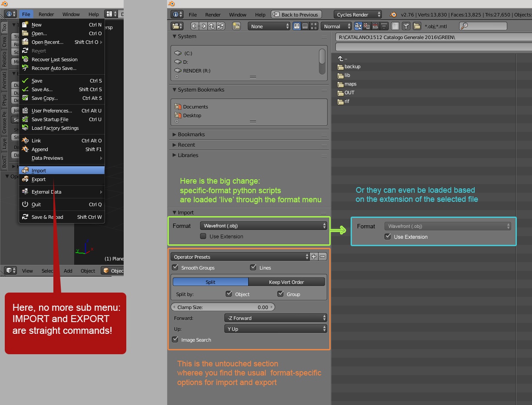The height and width of the screenshot is (405, 532).
Task: Sort files alphabetically
Action: coord(358,26)
